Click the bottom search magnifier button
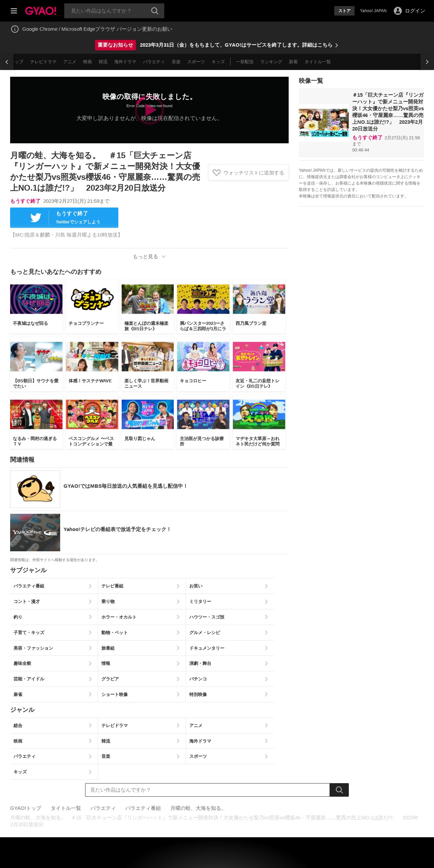Screen dimensions: 434x868 click(339, 790)
